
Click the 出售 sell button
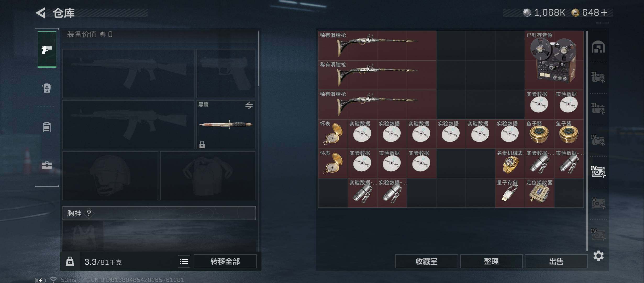(x=556, y=262)
